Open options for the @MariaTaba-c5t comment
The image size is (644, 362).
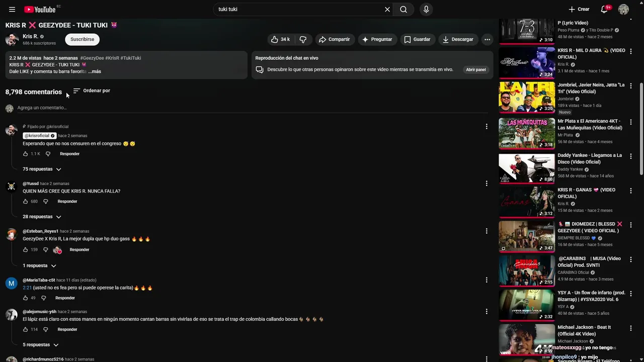tap(487, 280)
